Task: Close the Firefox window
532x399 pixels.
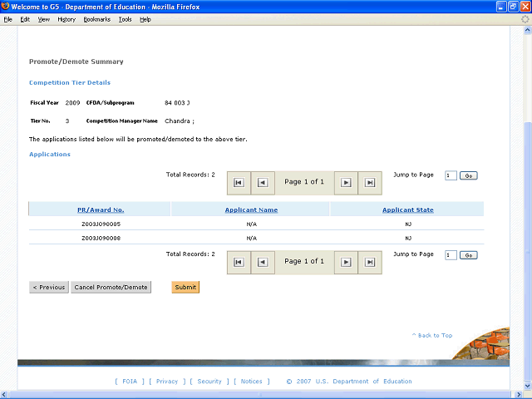Action: pyautogui.click(x=525, y=7)
